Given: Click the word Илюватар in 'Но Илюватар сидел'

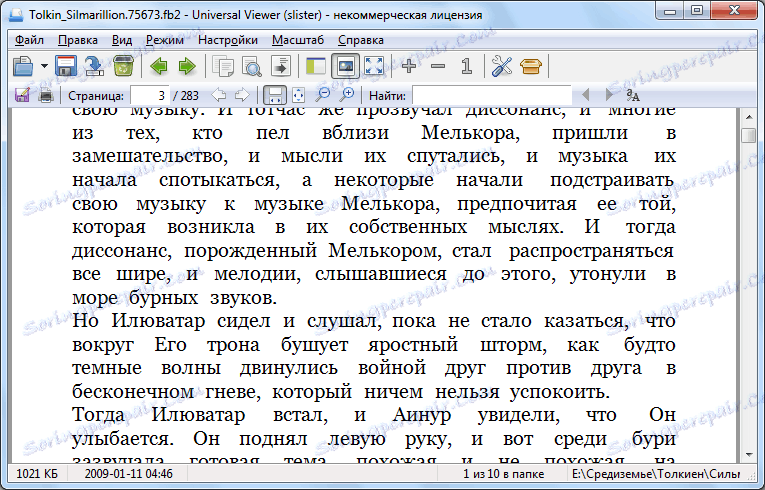Looking at the screenshot, I should coord(158,321).
